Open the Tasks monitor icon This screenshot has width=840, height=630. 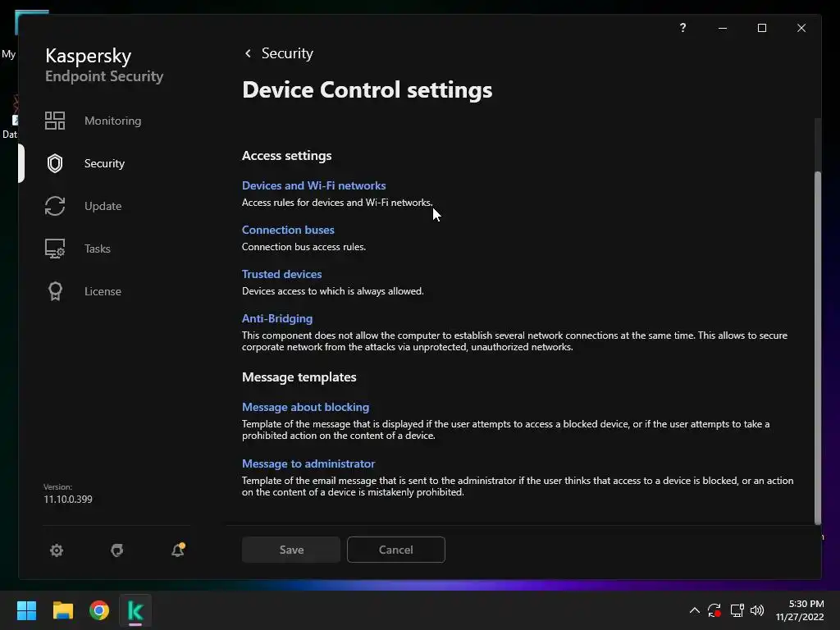tap(55, 249)
